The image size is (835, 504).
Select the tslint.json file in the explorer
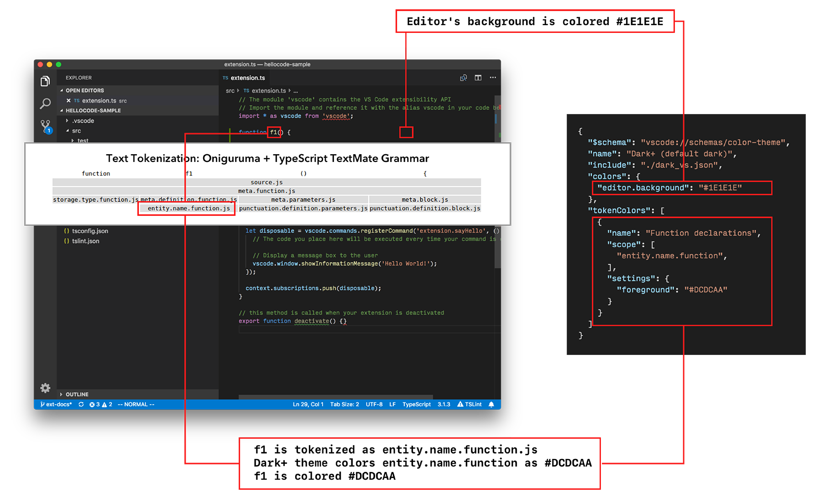pyautogui.click(x=86, y=241)
